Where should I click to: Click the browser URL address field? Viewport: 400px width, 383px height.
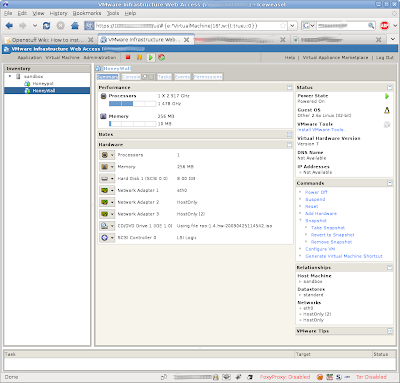tap(187, 26)
